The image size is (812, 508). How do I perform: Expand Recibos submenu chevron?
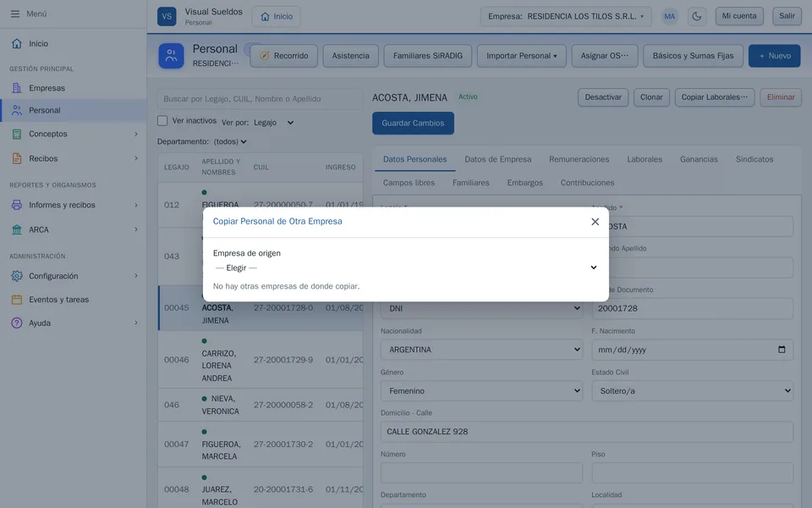136,158
